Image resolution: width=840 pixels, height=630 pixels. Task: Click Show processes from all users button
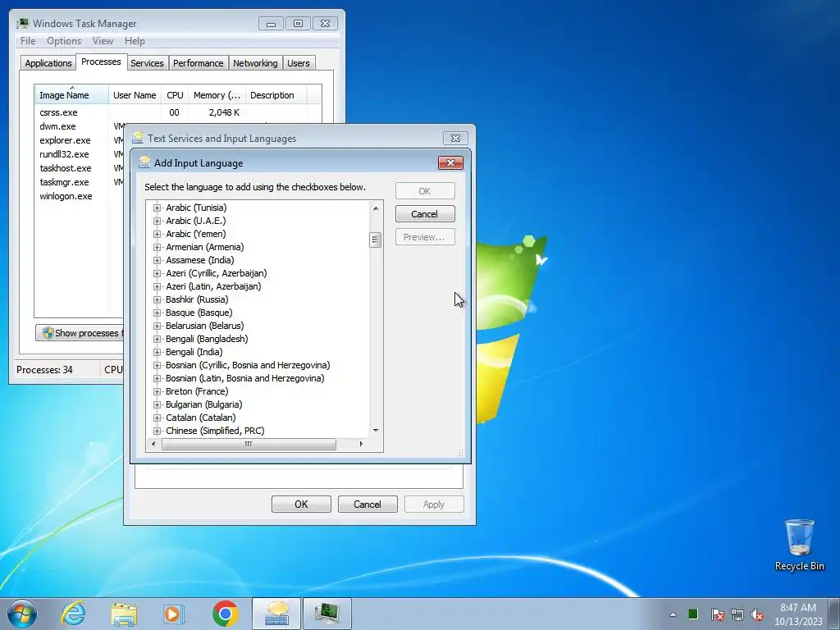point(80,333)
